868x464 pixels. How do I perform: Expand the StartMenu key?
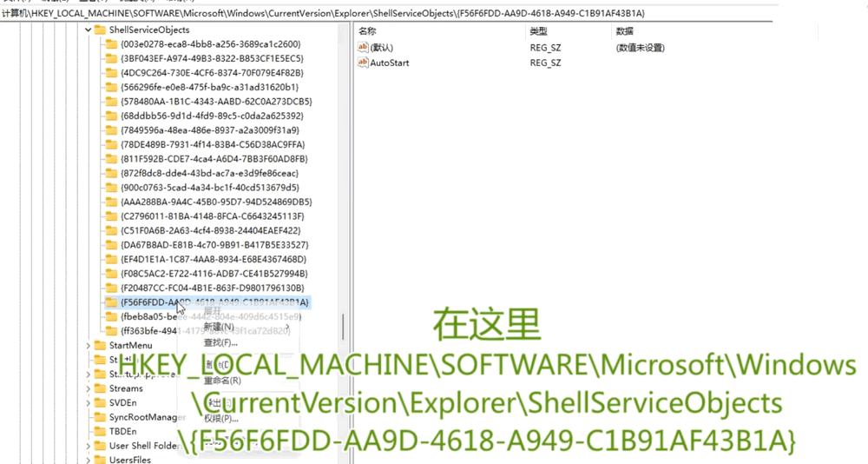(88, 345)
